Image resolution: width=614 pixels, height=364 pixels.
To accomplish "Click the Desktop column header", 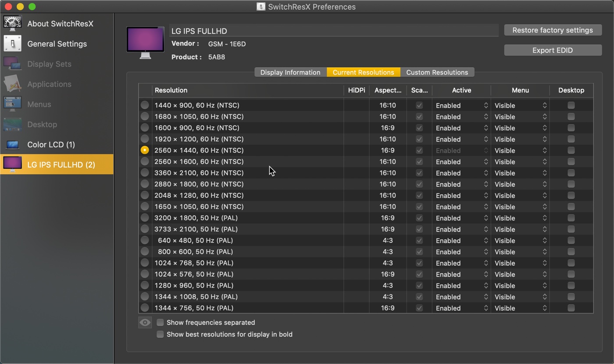I will pyautogui.click(x=571, y=90).
